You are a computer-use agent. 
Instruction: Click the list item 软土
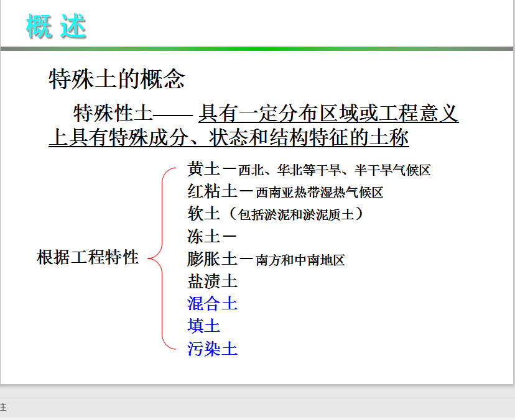tap(203, 214)
